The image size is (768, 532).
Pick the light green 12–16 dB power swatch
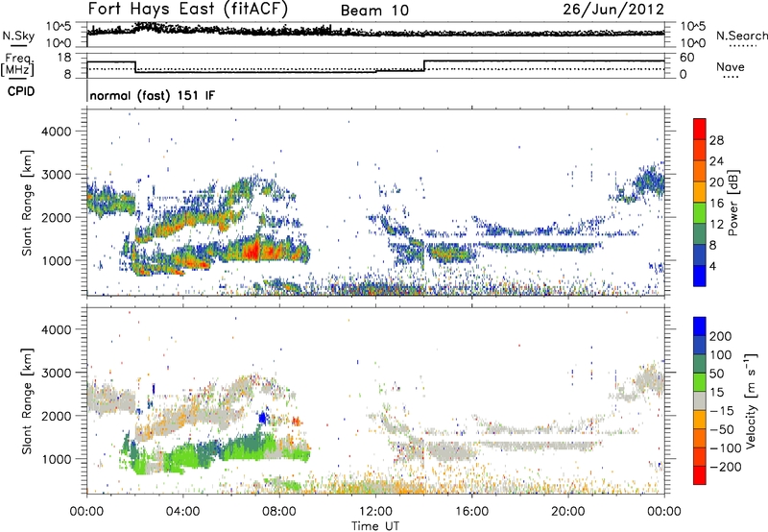700,213
